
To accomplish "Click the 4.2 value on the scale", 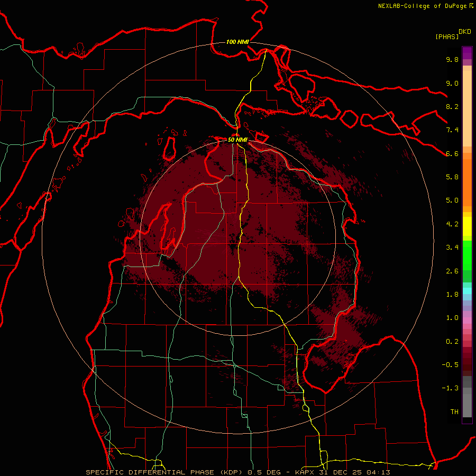I will (x=452, y=224).
